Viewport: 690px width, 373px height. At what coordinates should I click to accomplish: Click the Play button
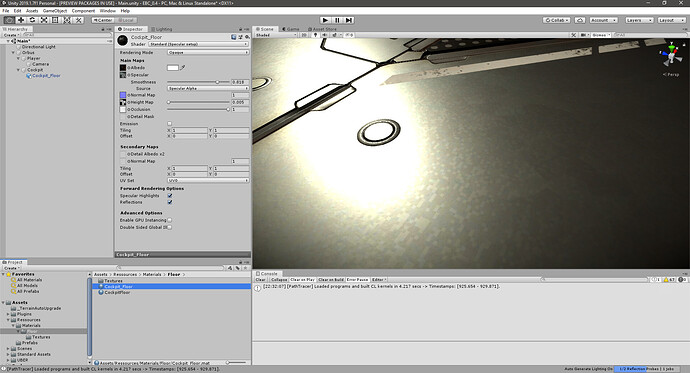pos(325,20)
